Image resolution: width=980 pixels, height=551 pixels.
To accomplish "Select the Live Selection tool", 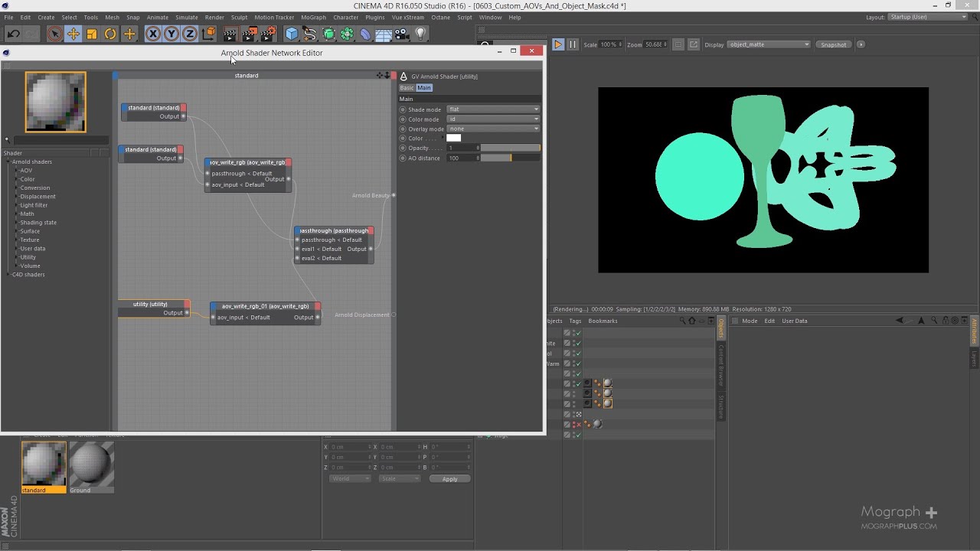I will (54, 34).
